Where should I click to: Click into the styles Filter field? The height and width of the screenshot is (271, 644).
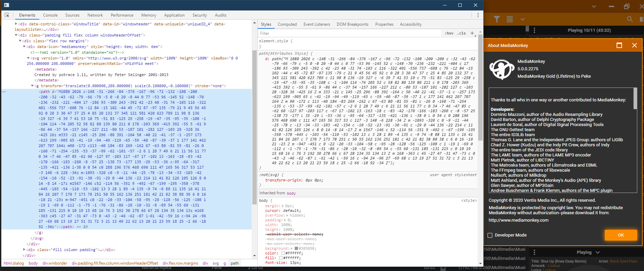pyautogui.click(x=348, y=33)
